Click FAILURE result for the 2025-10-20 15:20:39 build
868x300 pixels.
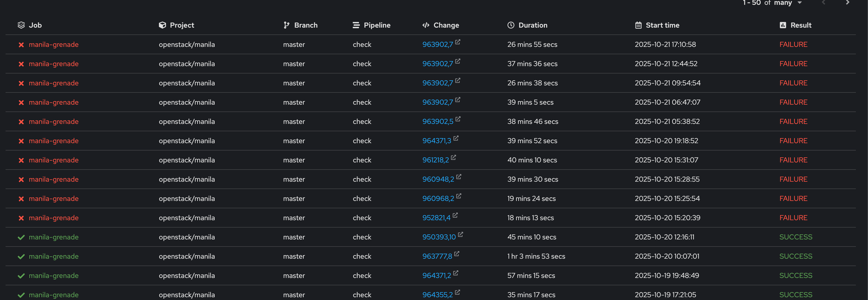793,218
